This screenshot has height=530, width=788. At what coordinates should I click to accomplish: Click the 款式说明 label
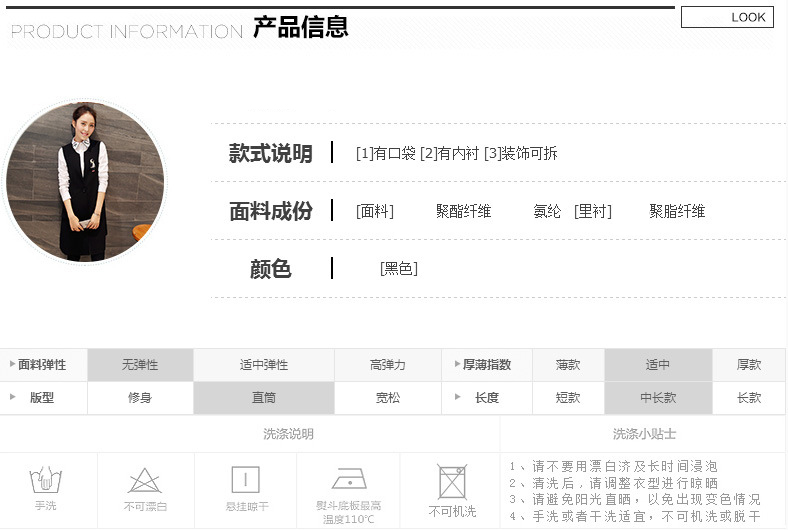[x=271, y=153]
